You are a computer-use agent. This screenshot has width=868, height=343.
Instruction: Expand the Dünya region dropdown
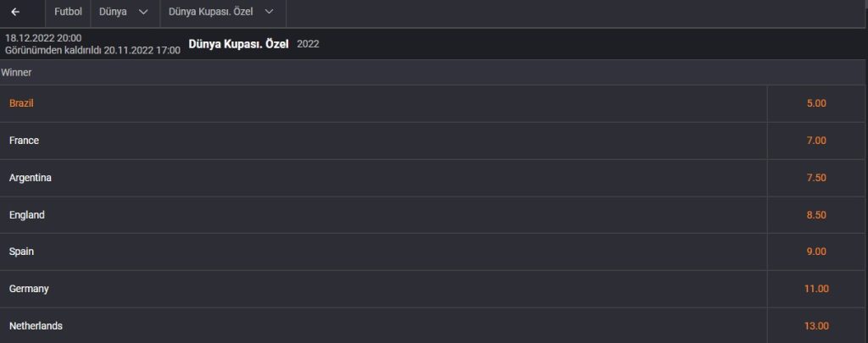tap(125, 12)
